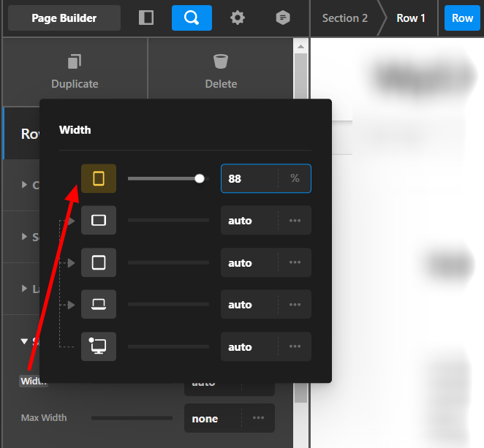The height and width of the screenshot is (448, 484).
Task: Click the Duplicate button
Action: pyautogui.click(x=75, y=72)
